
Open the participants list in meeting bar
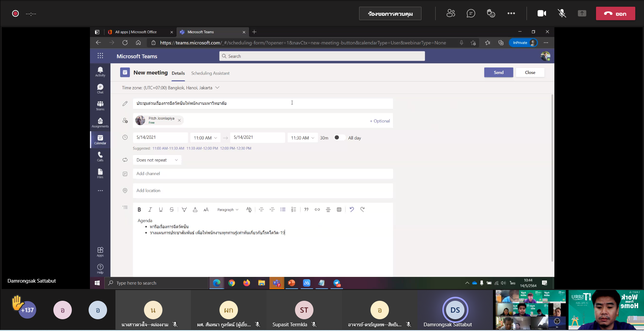coord(451,13)
